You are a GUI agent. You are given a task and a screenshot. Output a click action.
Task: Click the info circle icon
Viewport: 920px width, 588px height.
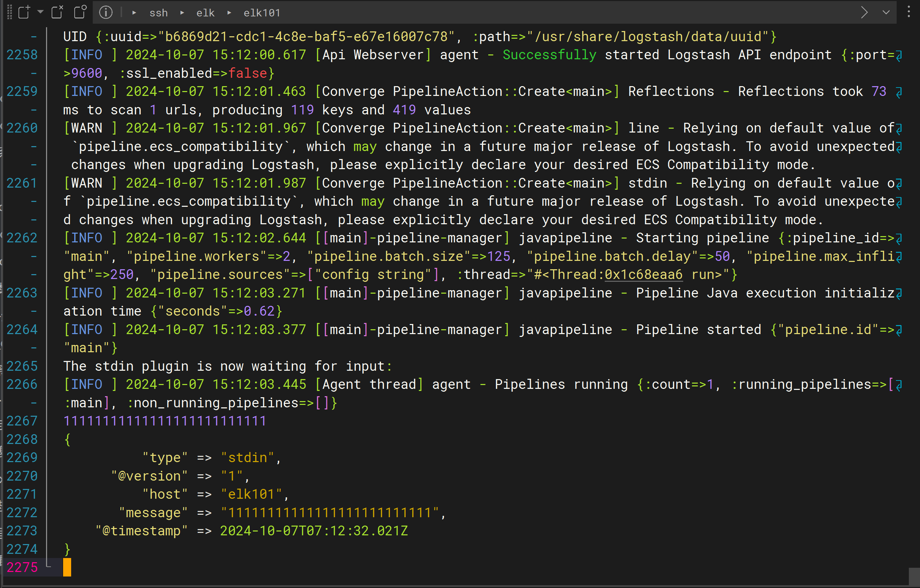[105, 13]
